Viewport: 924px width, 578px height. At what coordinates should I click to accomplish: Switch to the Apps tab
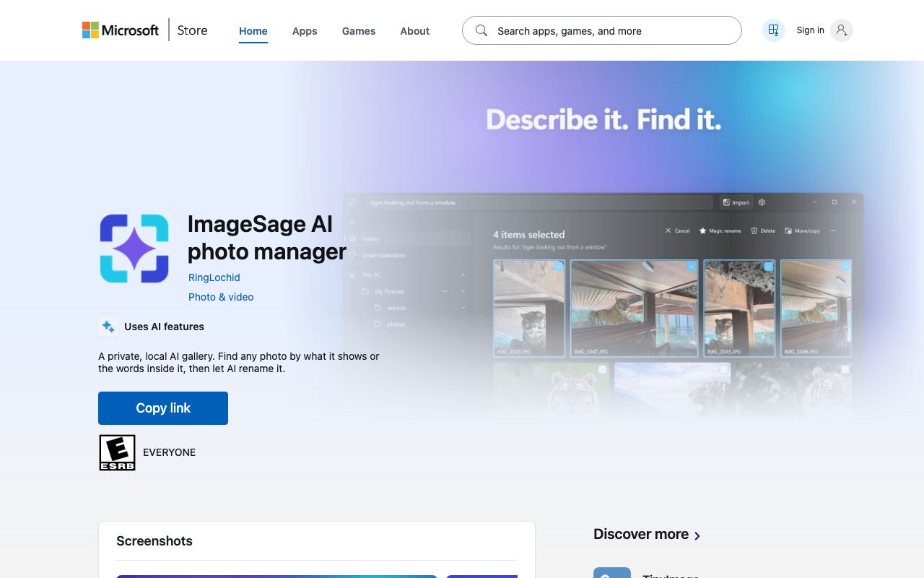point(305,31)
